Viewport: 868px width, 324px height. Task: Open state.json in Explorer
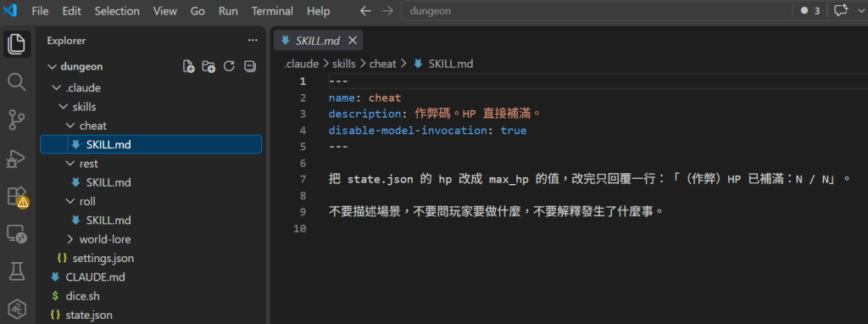(x=151, y=315)
